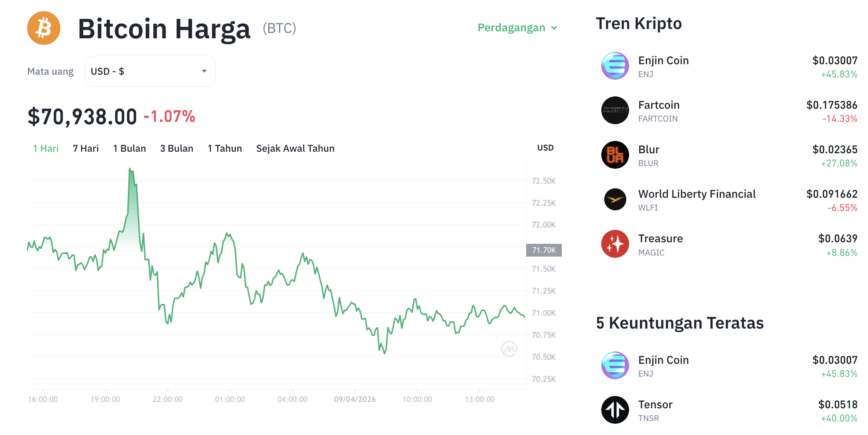
Task: Open the Blur token icon
Action: tap(614, 155)
